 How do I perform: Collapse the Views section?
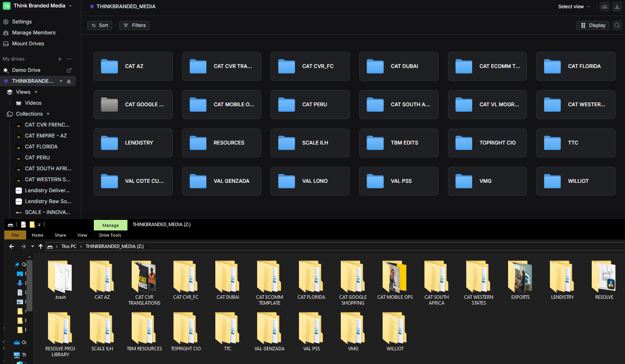pyautogui.click(x=36, y=92)
